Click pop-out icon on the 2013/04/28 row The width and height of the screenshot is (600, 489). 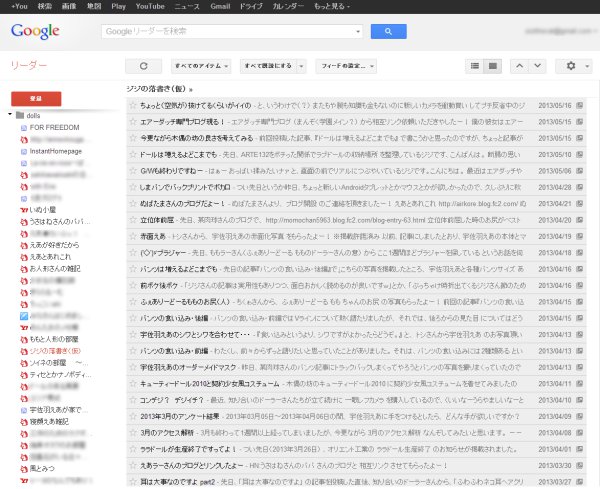pos(579,187)
